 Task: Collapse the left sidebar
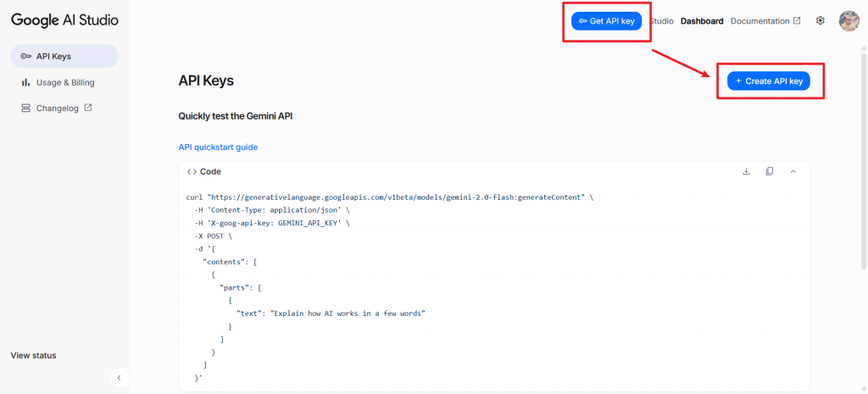(x=119, y=377)
